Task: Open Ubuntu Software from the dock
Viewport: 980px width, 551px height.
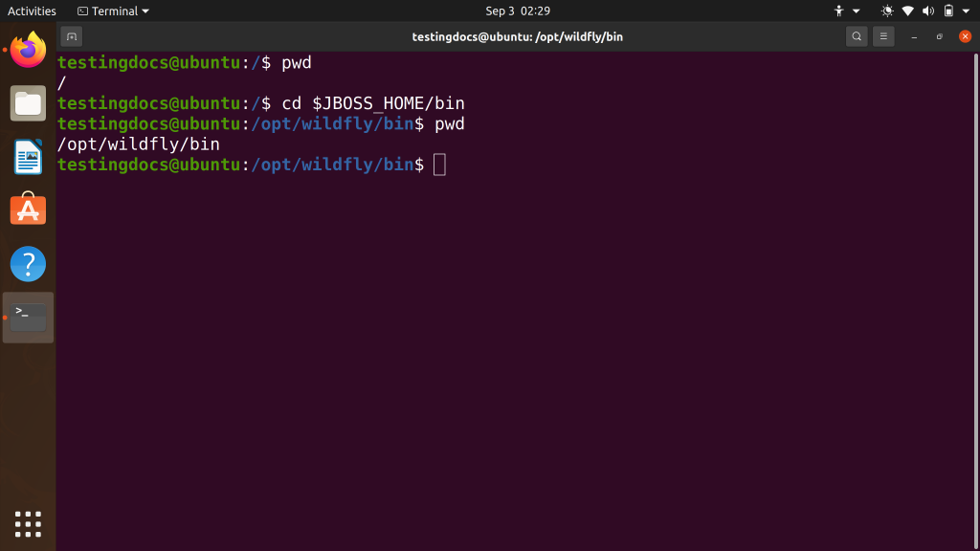Action: click(x=28, y=209)
